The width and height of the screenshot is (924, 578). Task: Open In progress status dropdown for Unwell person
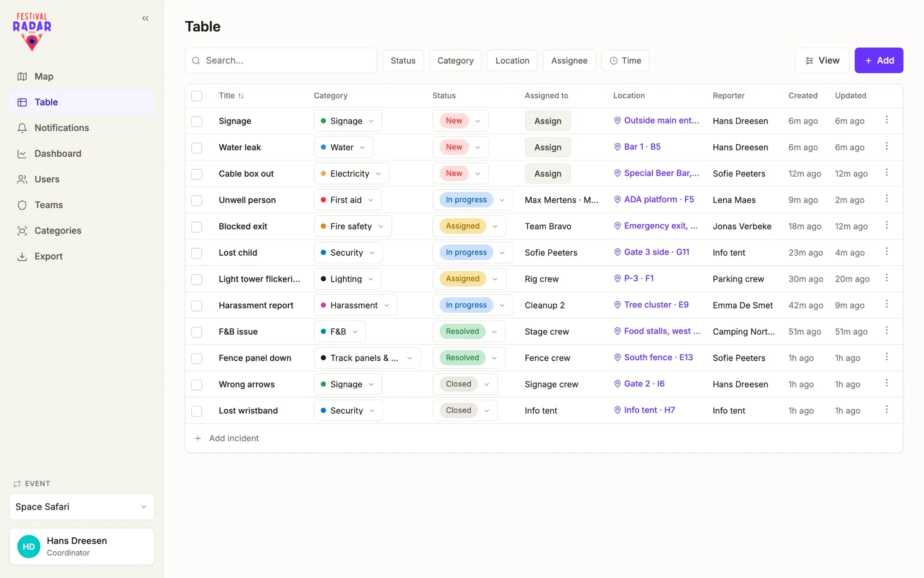[473, 200]
